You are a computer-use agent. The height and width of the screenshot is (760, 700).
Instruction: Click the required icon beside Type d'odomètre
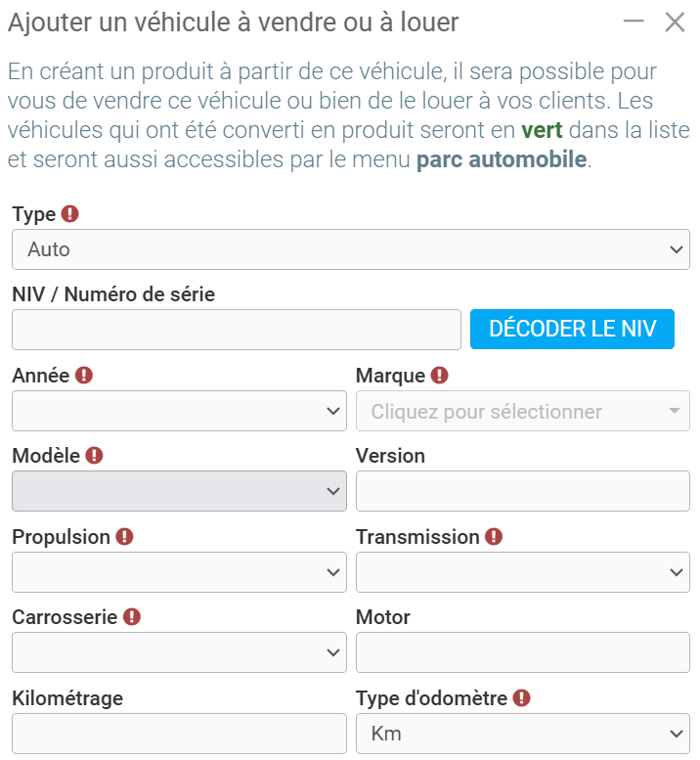pos(521,697)
